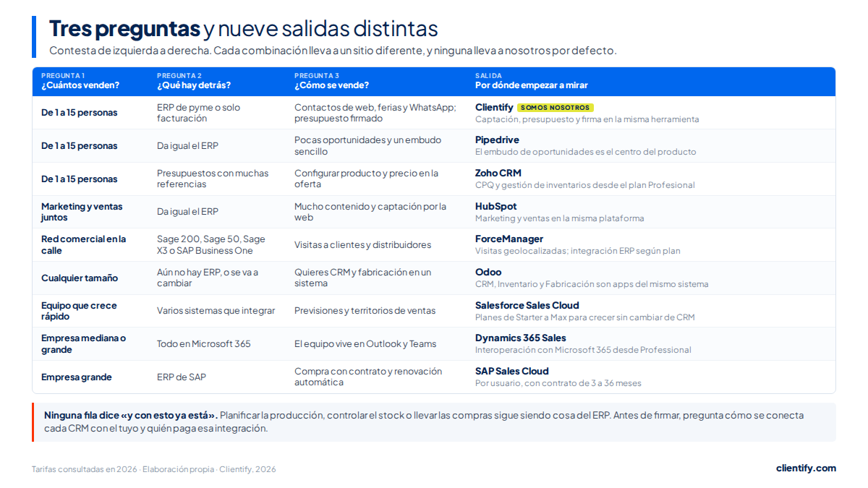The image size is (868, 488).
Task: Click 'Por usuario, con contrato de 3 a 36 meses'
Action: pyautogui.click(x=558, y=383)
